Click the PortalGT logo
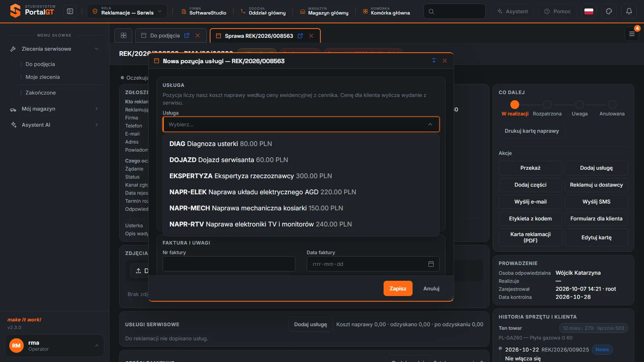This screenshot has width=644, height=362. tap(33, 11)
